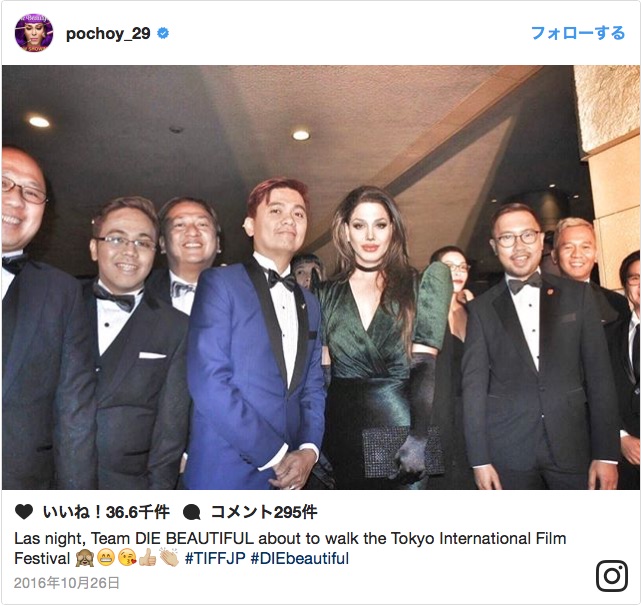This screenshot has width=641, height=606.
Task: View likes count いいね！36.6千件
Action: [x=106, y=512]
